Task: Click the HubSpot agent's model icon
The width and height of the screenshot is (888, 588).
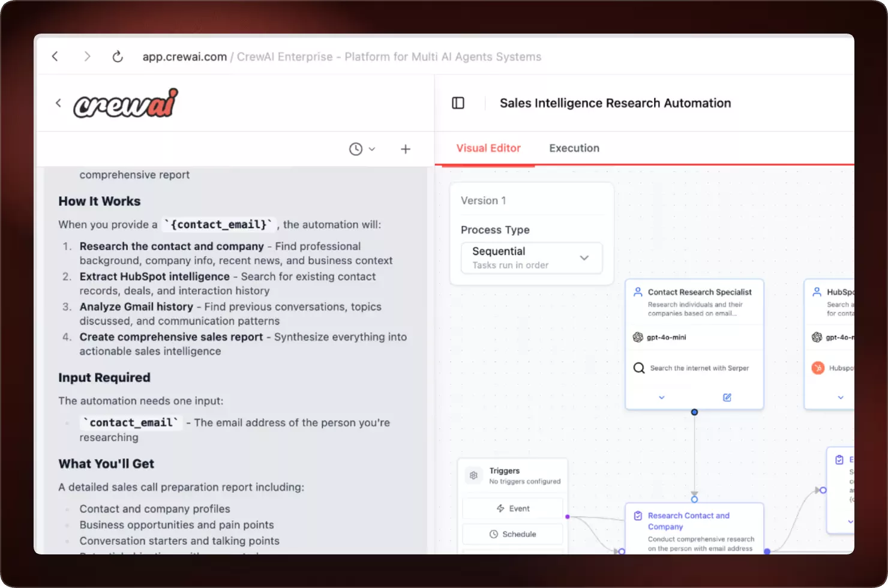Action: [x=817, y=337]
